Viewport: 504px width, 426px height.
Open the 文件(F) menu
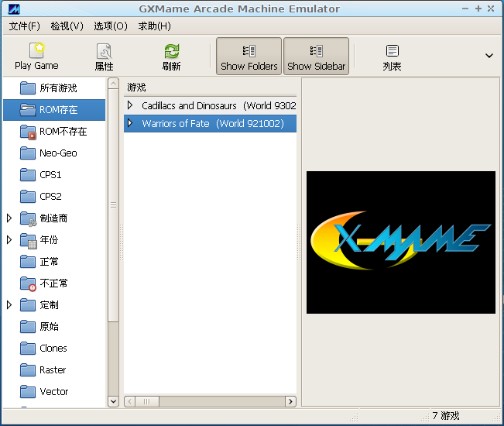pyautogui.click(x=25, y=26)
